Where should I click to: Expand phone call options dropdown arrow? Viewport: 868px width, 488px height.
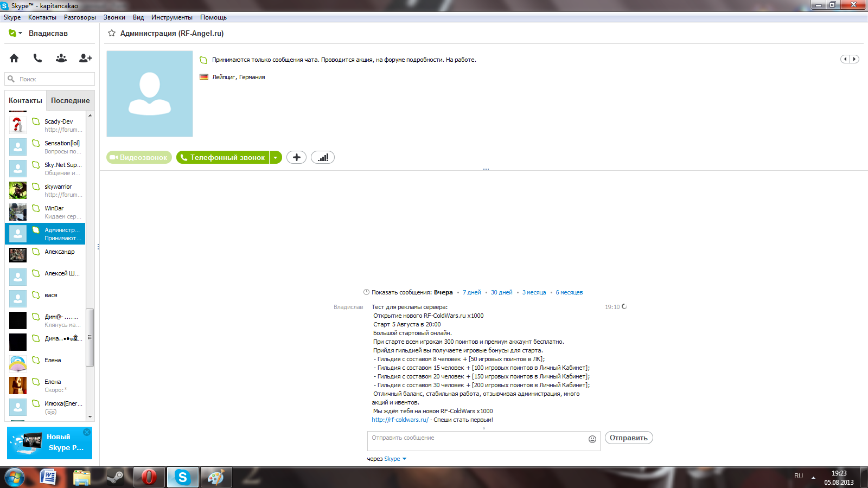[x=276, y=157]
